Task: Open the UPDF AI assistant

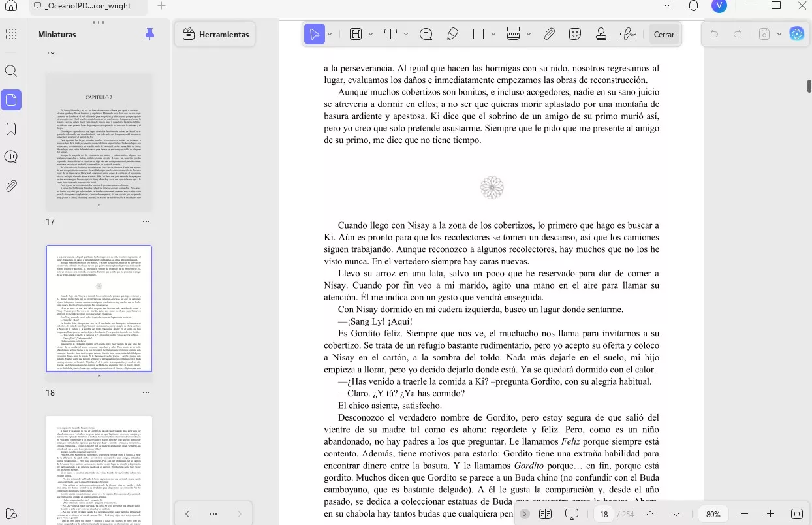Action: (796, 35)
